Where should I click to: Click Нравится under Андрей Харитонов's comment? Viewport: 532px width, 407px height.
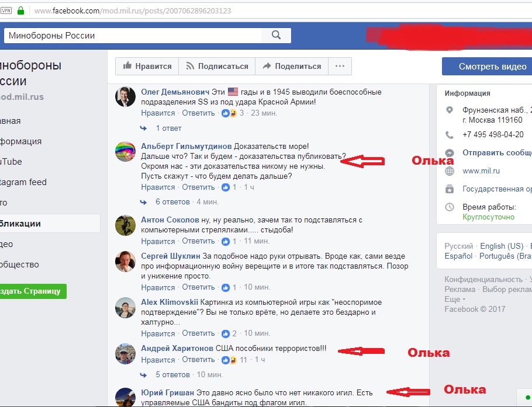point(158,360)
